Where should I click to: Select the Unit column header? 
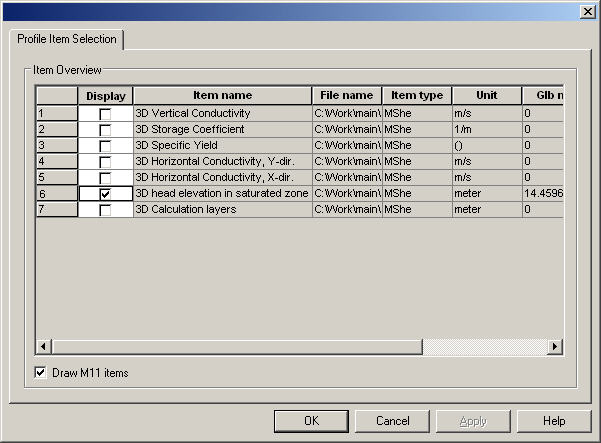486,96
